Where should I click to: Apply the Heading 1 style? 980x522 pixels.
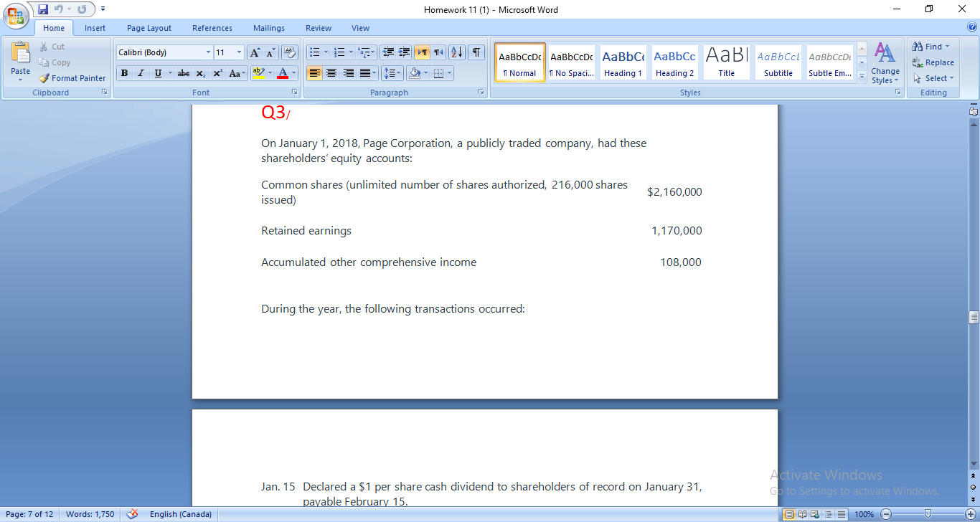point(623,62)
